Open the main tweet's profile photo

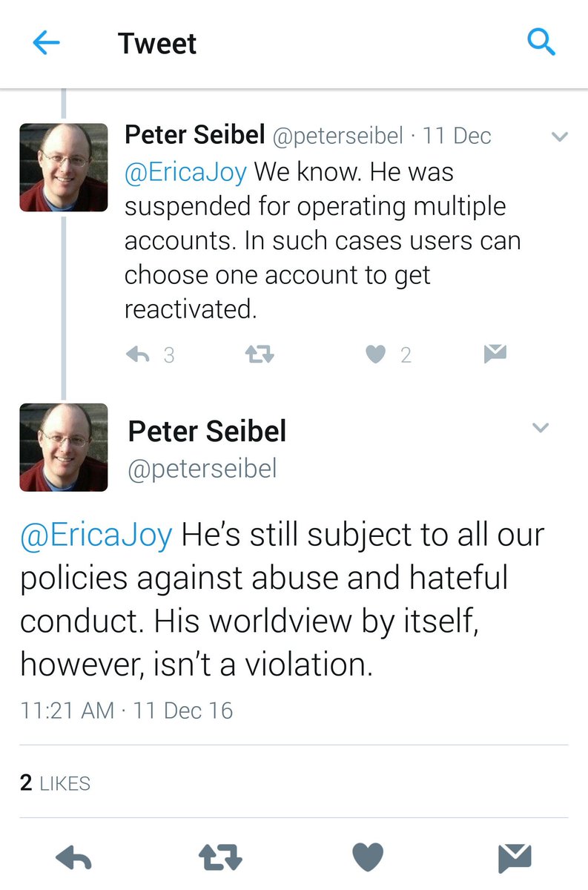point(64,447)
